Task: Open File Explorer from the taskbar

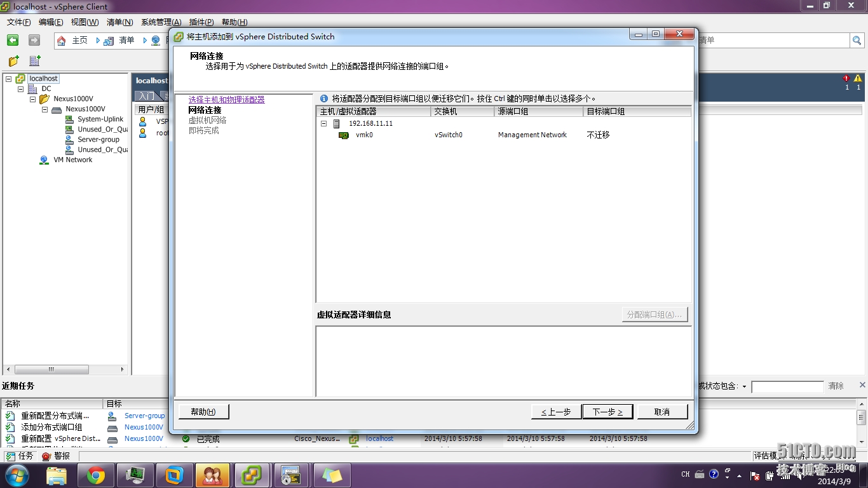Action: 57,475
